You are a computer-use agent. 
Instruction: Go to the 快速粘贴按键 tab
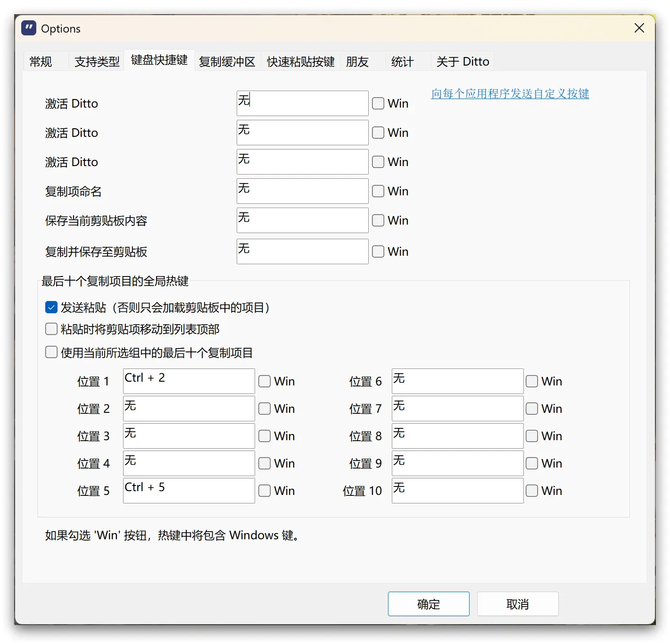[x=300, y=62]
